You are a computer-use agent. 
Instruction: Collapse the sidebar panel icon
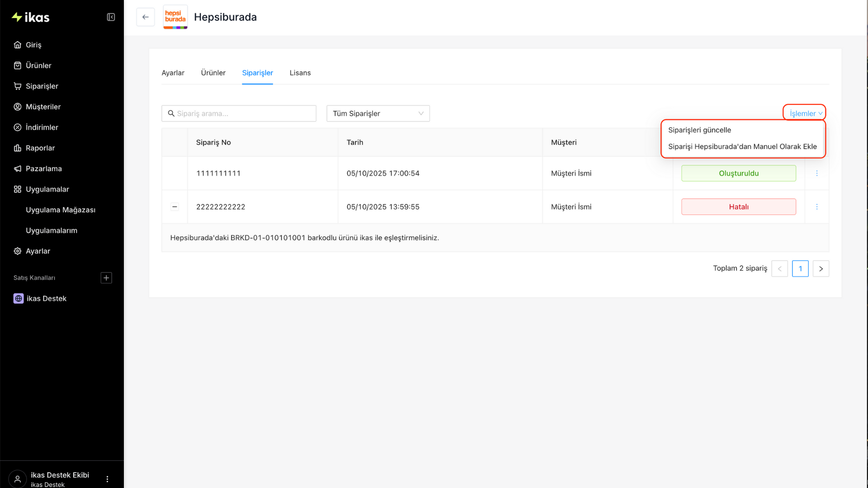[x=111, y=17]
